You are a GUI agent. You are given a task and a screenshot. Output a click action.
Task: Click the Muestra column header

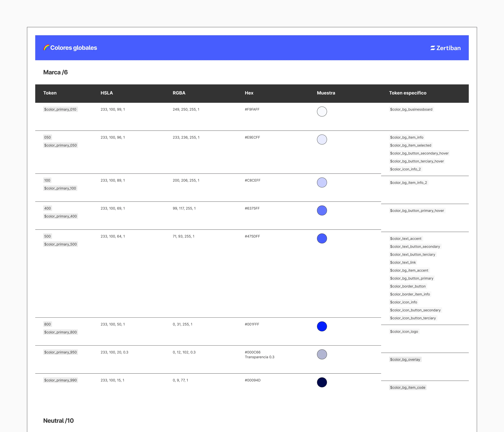click(326, 93)
